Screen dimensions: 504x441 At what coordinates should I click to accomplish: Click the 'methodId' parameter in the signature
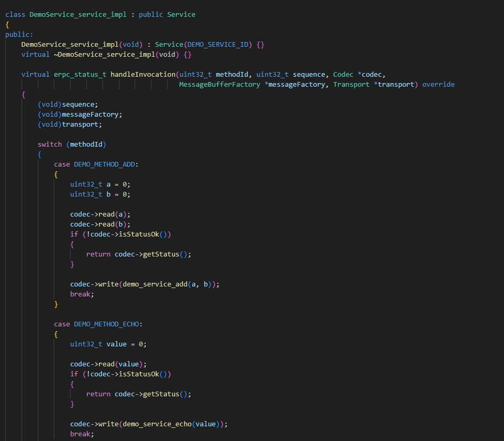(x=232, y=75)
